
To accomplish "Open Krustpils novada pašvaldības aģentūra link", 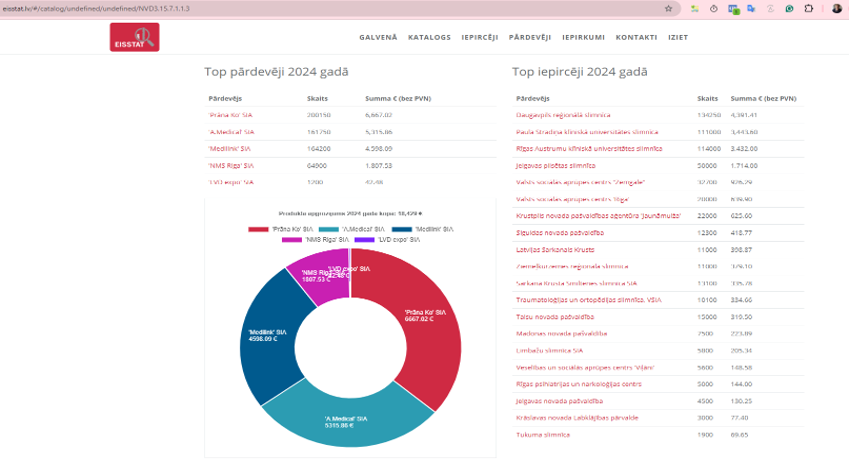I will [598, 216].
